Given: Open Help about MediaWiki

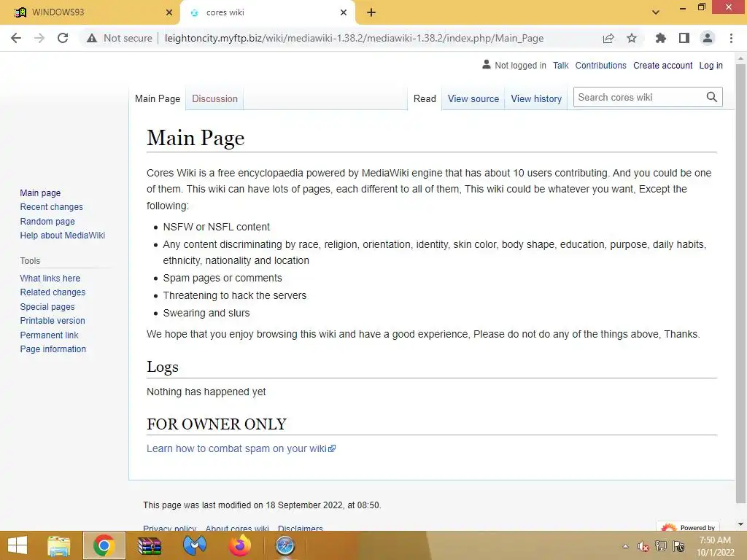Looking at the screenshot, I should pyautogui.click(x=63, y=236).
